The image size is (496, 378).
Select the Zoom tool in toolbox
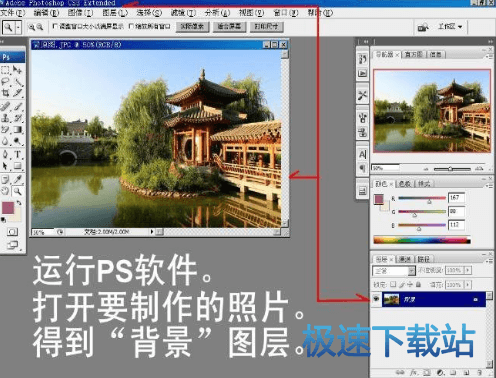tap(17, 191)
